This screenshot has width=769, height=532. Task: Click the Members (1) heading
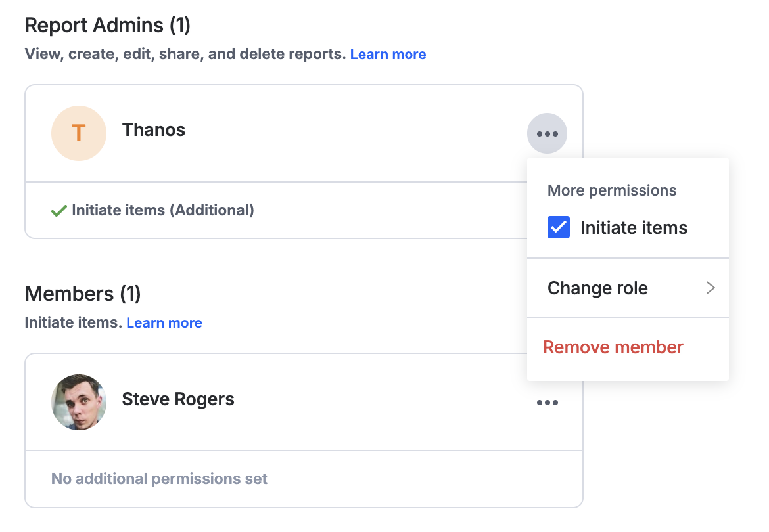[x=83, y=294]
